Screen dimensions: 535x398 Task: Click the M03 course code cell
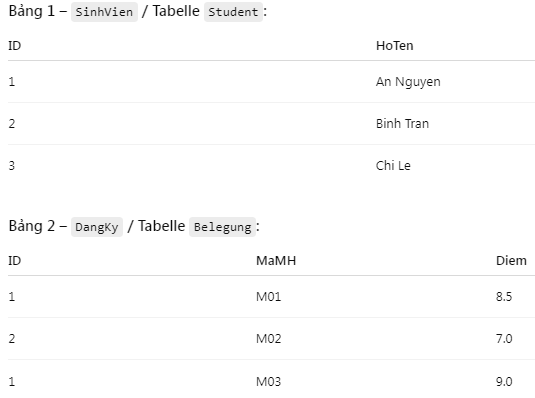coord(269,381)
